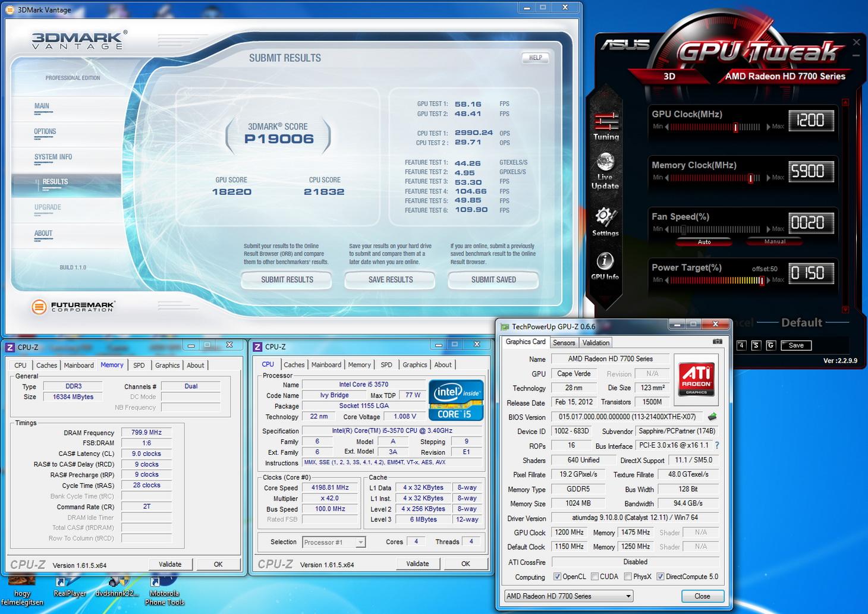Image resolution: width=868 pixels, height=614 pixels.
Task: Click Memory Clock value field 5900
Action: [x=811, y=172]
